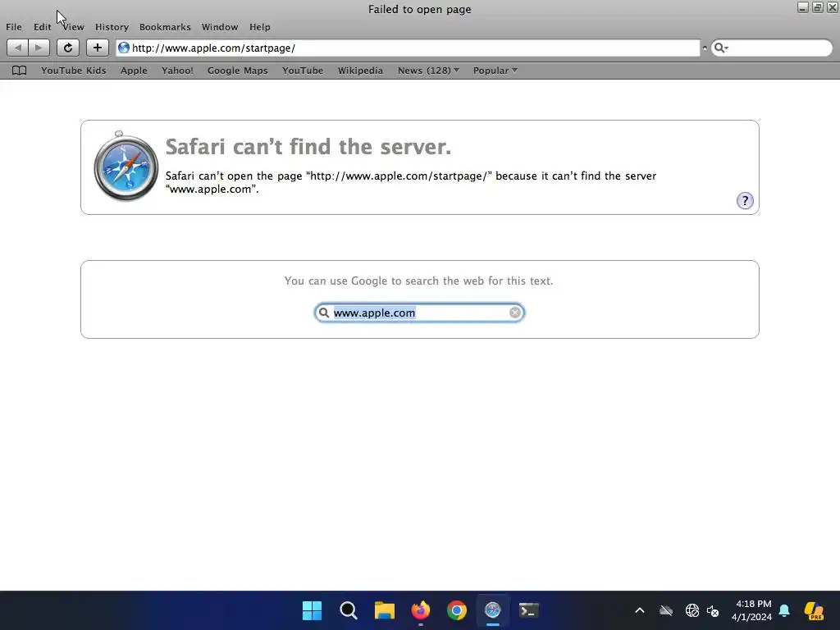Viewport: 840px width, 630px height.
Task: Click the question mark help button
Action: tap(745, 200)
